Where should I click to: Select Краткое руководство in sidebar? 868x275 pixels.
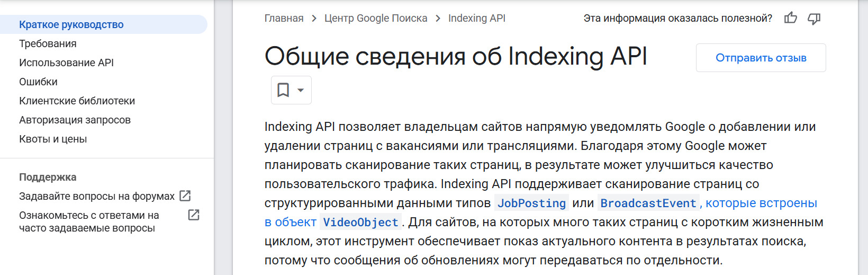104,24
